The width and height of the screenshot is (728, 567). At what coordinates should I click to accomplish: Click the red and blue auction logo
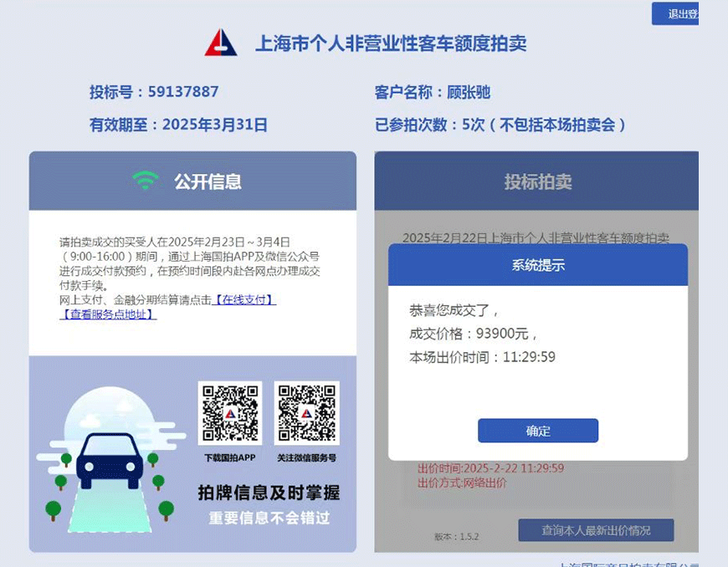tap(221, 43)
